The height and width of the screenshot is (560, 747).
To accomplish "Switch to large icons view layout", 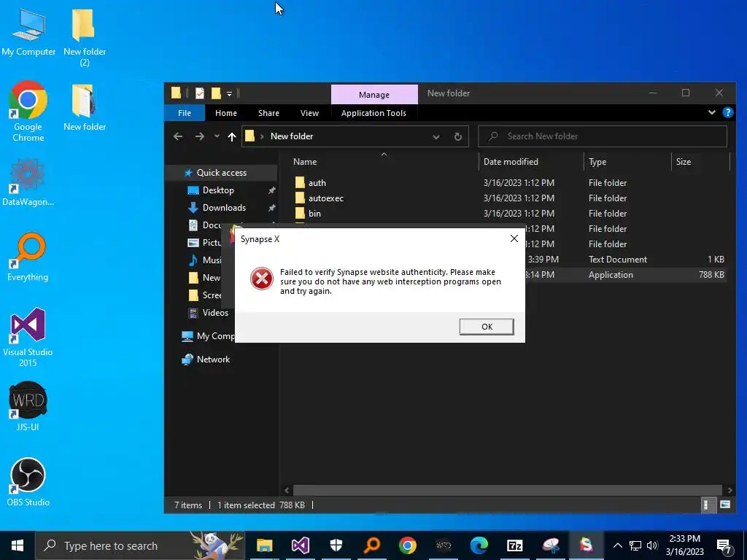I will tap(724, 505).
